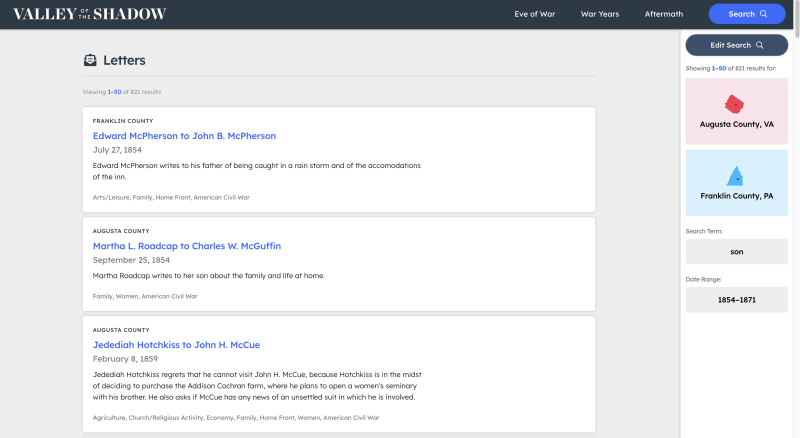Click the magnifier icon in Edit Search
This screenshot has width=800, height=438.
point(759,45)
